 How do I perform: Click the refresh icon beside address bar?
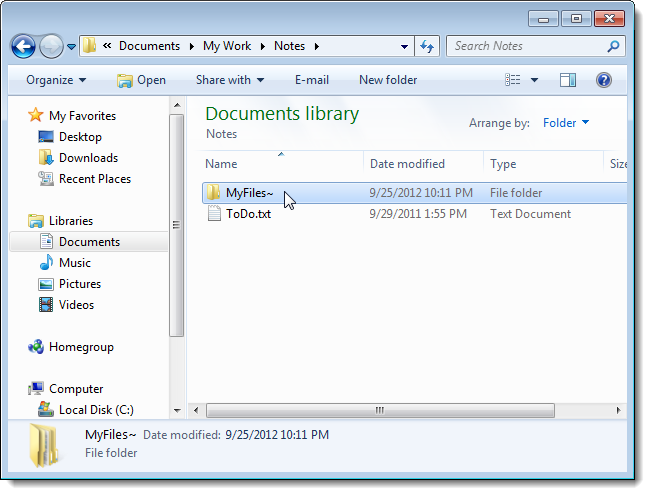(428, 46)
